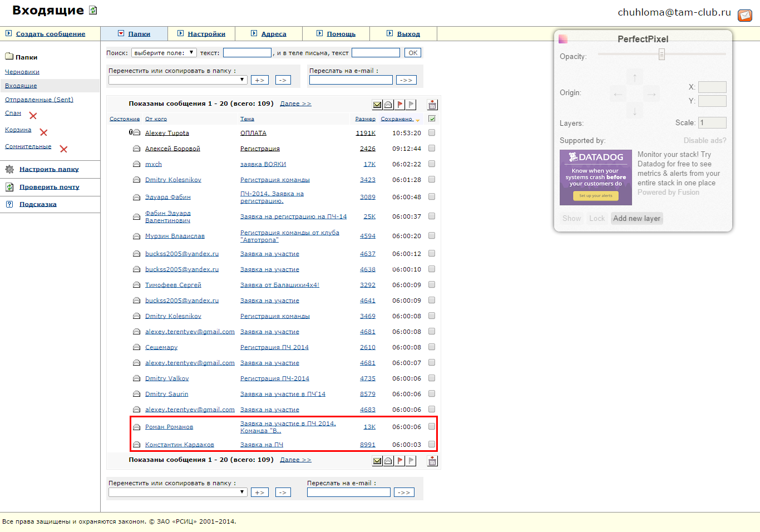Viewport: 760px width, 532px height.
Task: Open the Адреса menu item
Action: [274, 34]
